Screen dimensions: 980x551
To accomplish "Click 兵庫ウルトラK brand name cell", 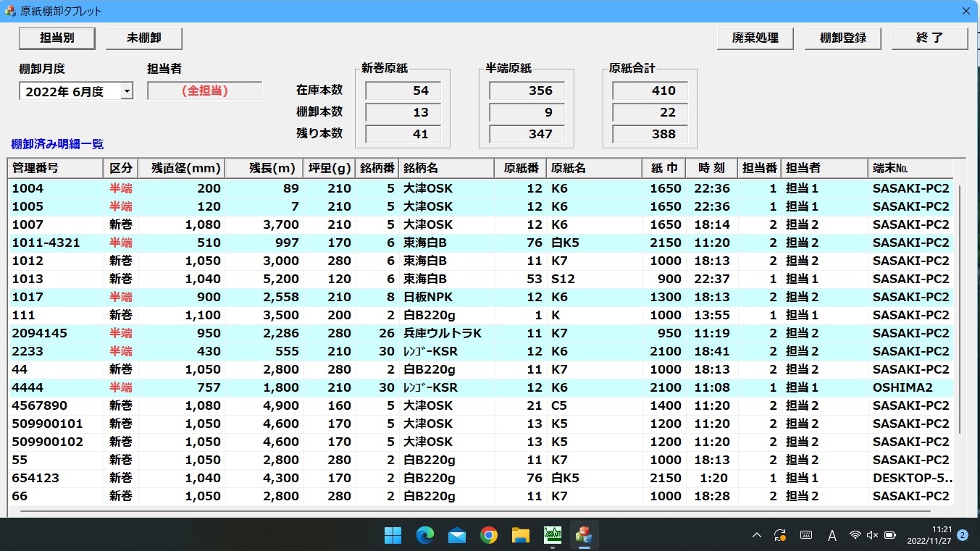I will point(446,333).
